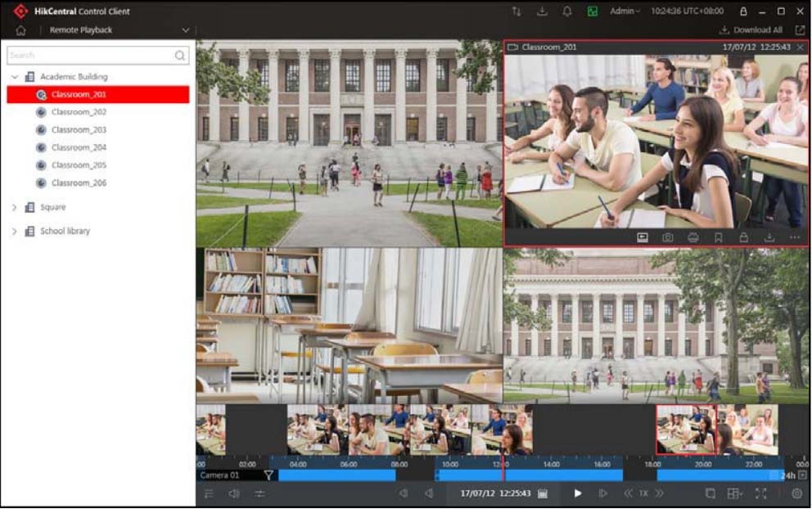Lock the Classroom_201 video clip
Viewport: 812px width, 509px height.
point(744,236)
